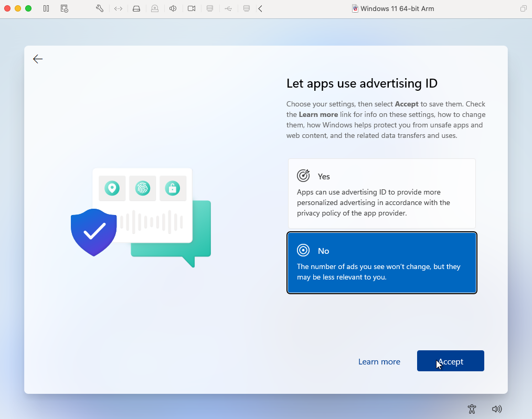Open the volume control icon
The width and height of the screenshot is (532, 419).
[497, 409]
